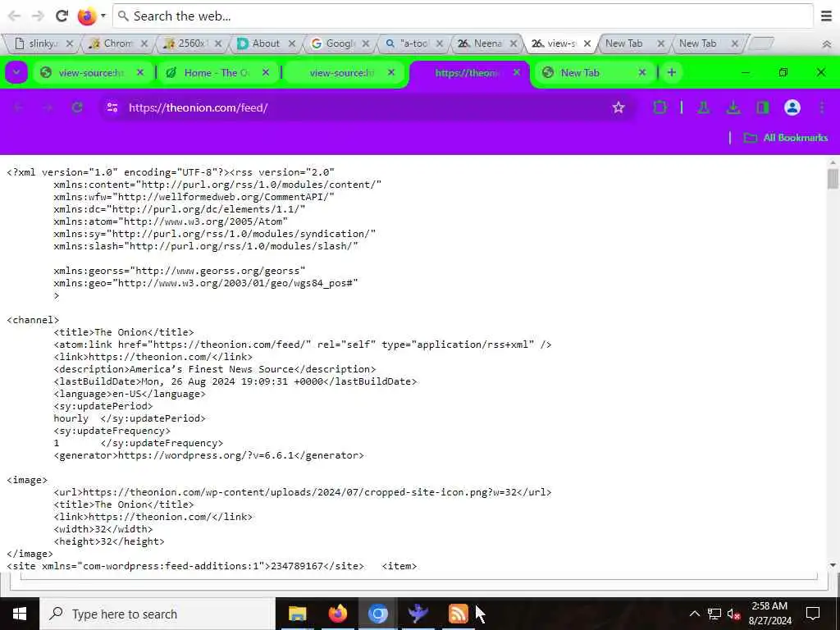The width and height of the screenshot is (840, 630).
Task: Click the '<title>The Onion</title>' line under channel
Action: [124, 332]
